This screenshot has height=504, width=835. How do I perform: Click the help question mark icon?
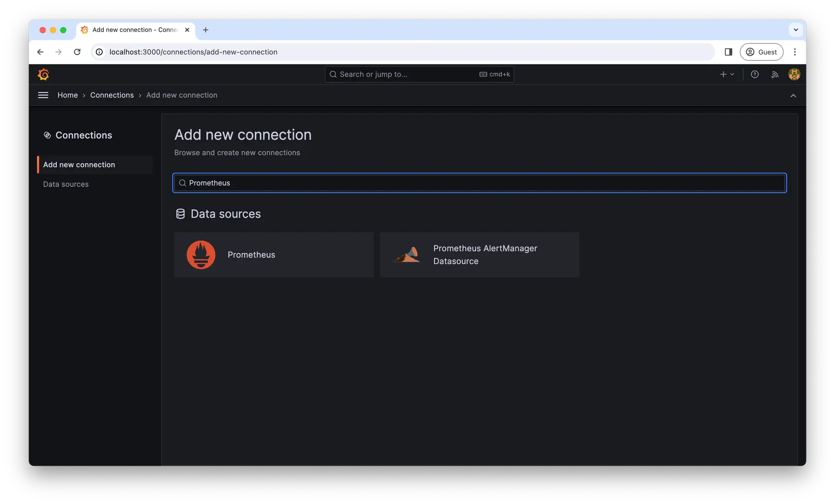755,74
